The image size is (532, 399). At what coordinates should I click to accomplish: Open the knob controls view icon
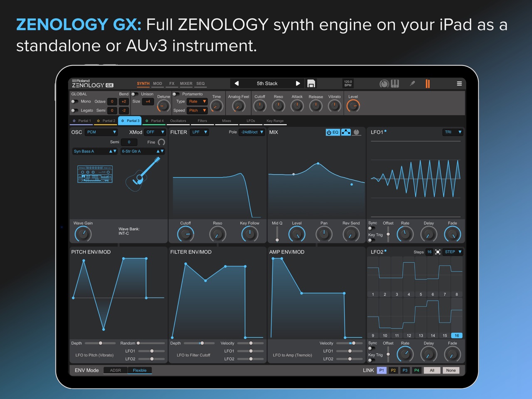coord(384,84)
